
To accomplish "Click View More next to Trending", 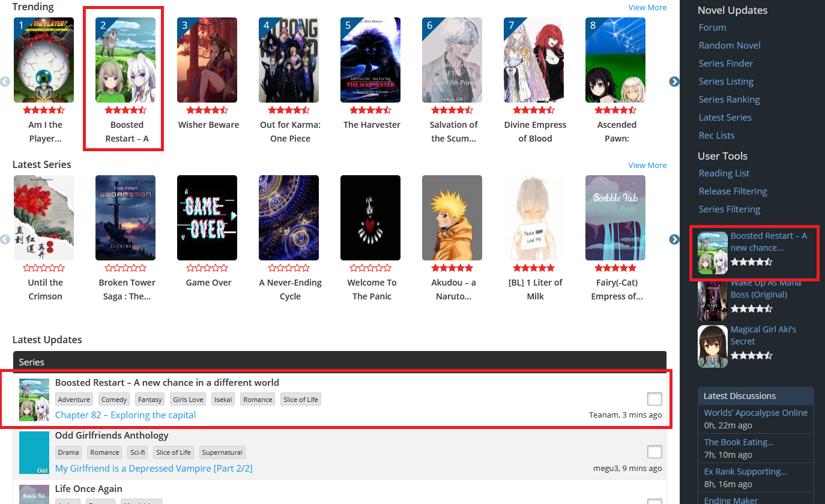I will point(647,8).
